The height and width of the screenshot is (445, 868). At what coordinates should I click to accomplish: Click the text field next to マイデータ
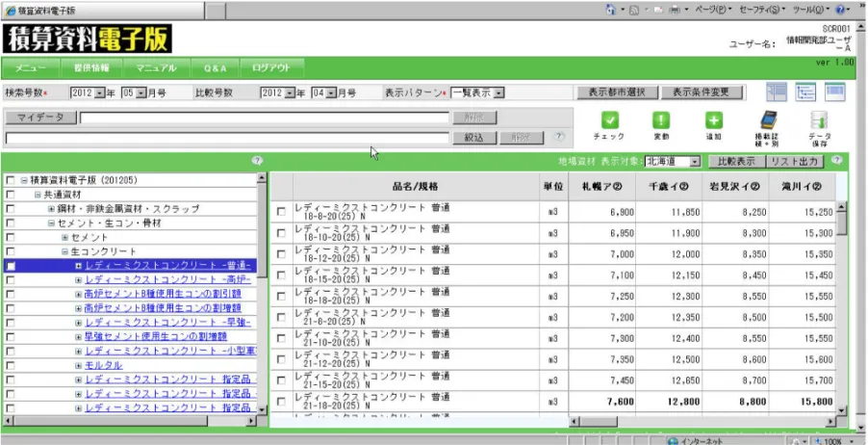click(265, 118)
